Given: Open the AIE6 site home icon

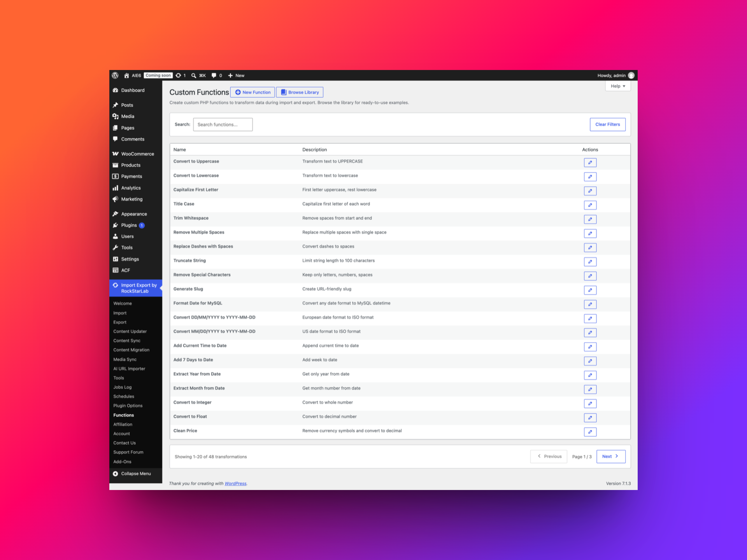Looking at the screenshot, I should [126, 75].
